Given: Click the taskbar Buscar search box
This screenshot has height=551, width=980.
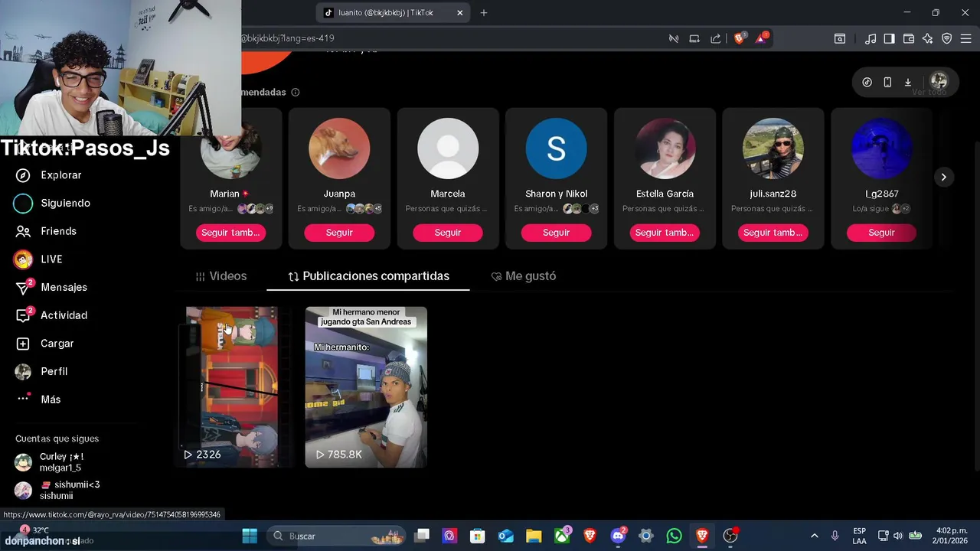Looking at the screenshot, I should point(338,536).
